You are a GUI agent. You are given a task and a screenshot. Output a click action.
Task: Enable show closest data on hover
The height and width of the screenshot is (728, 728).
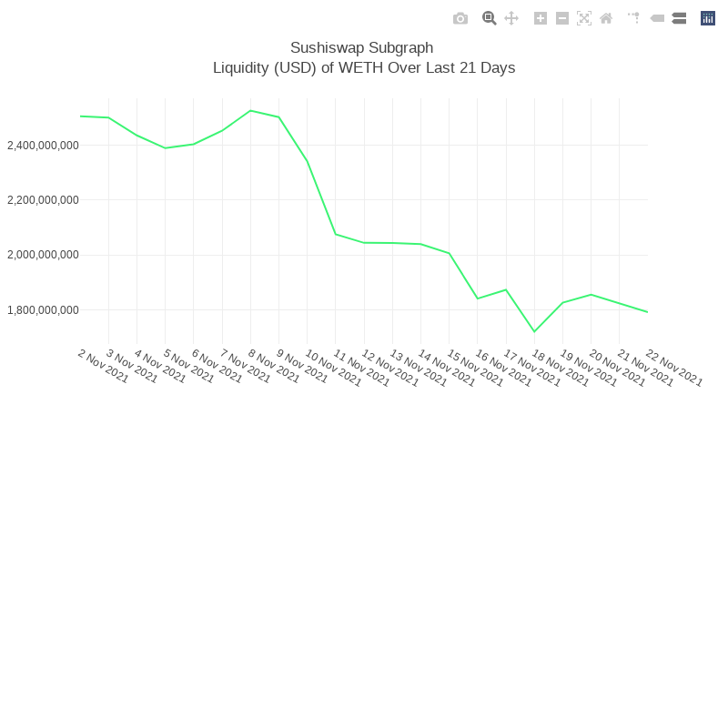pos(657,18)
